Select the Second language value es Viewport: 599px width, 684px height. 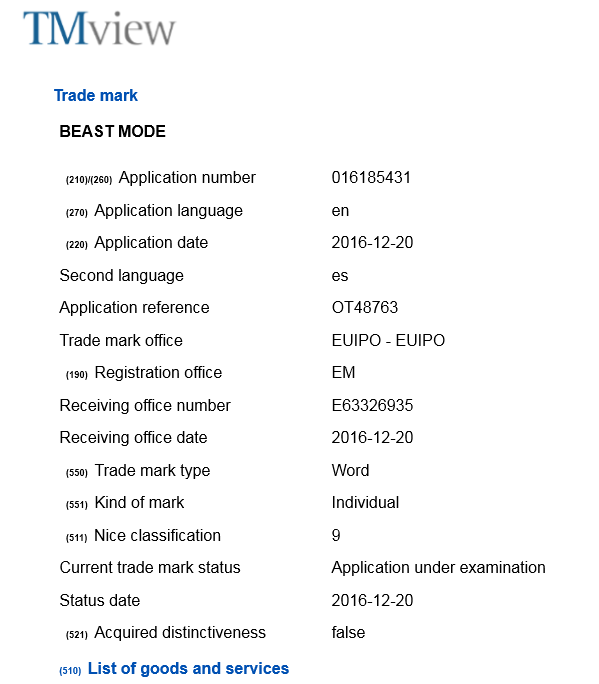tap(340, 276)
